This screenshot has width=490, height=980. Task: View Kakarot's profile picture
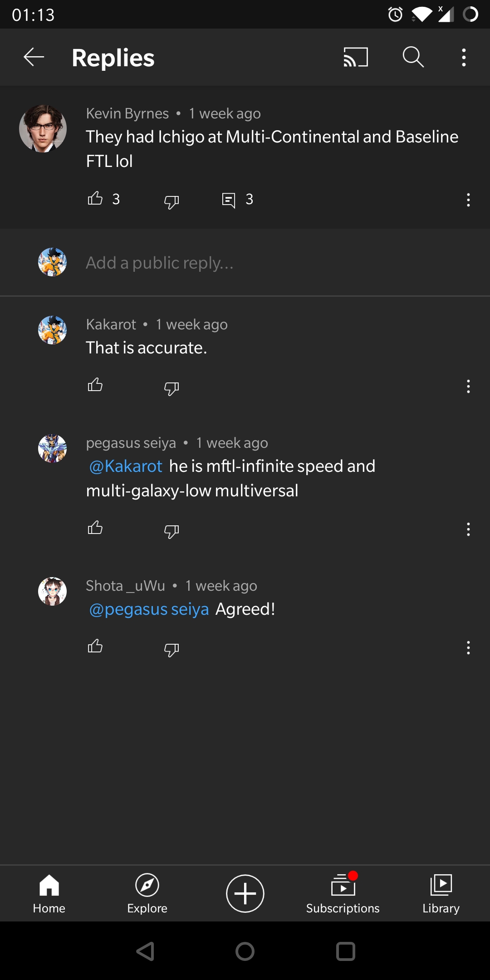[x=52, y=330]
